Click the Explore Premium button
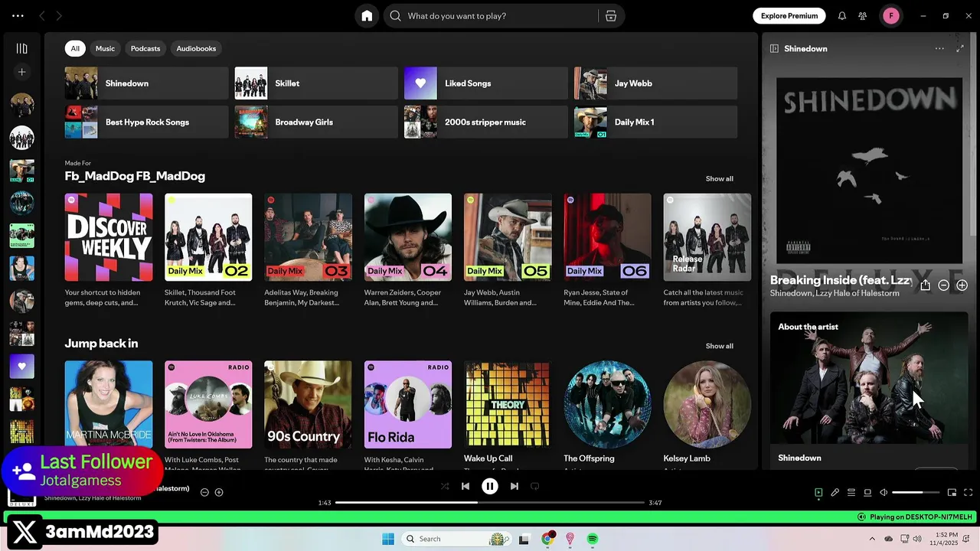Viewport: 980px width, 551px height. [x=789, y=16]
